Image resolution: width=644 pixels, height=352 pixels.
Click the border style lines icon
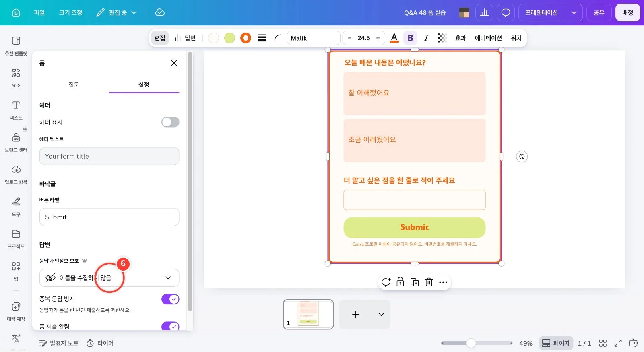coord(262,38)
